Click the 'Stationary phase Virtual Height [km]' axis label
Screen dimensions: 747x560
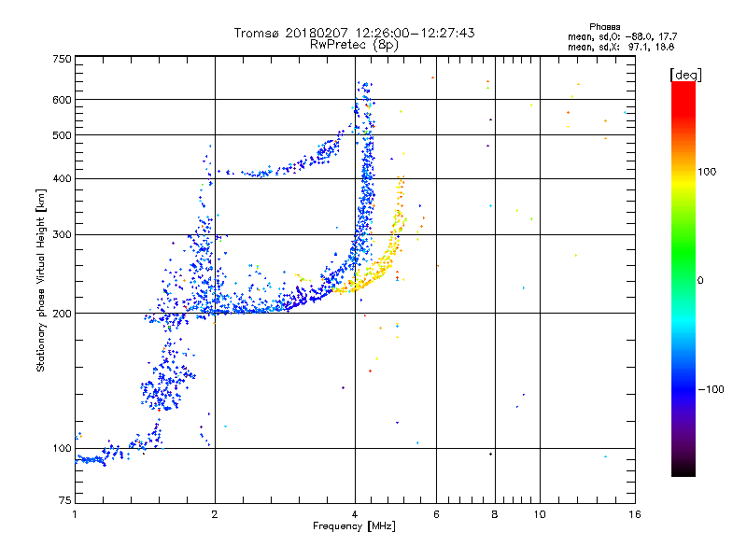41,280
